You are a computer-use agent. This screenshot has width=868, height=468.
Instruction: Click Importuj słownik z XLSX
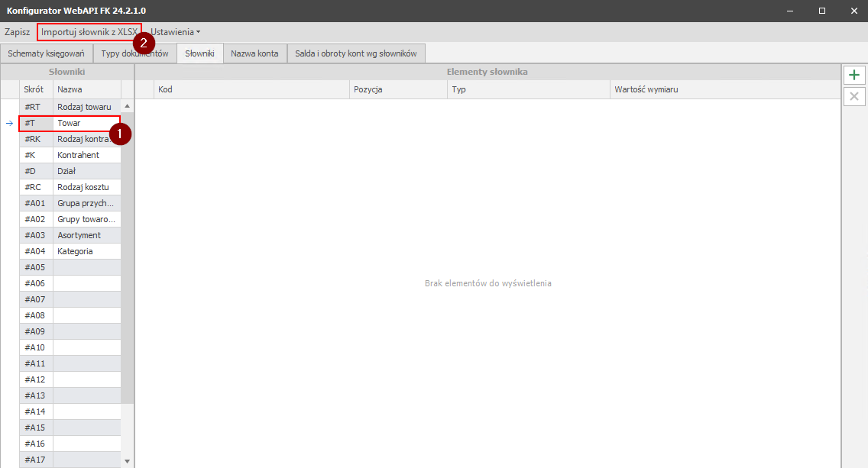click(89, 32)
